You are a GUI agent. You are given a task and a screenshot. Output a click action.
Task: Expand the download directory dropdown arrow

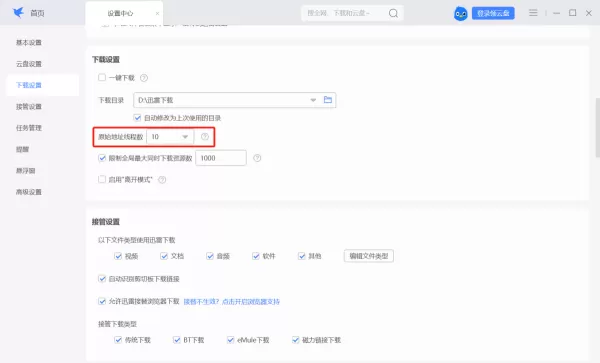(313, 100)
